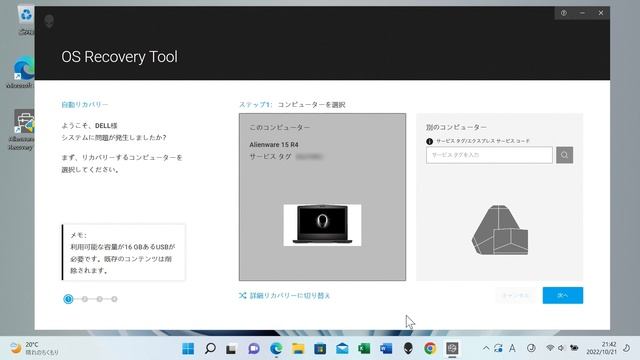640x360 pixels.
Task: Click the volume speaker tray icon
Action: 562,348
